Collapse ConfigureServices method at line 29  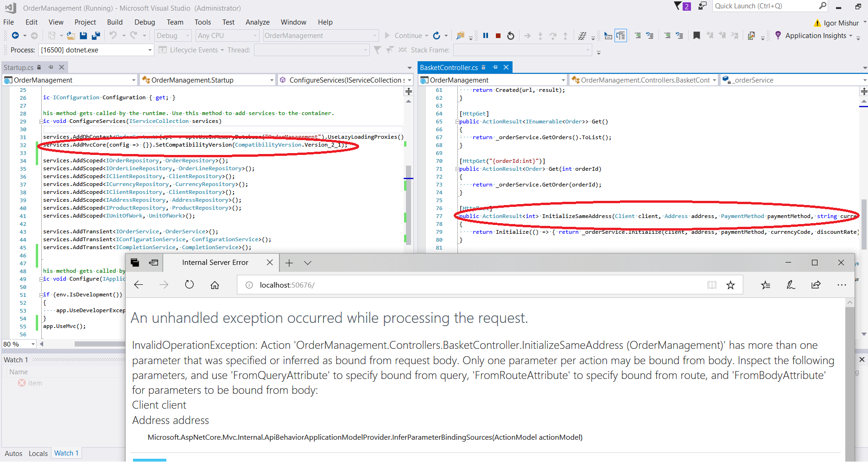pos(41,122)
